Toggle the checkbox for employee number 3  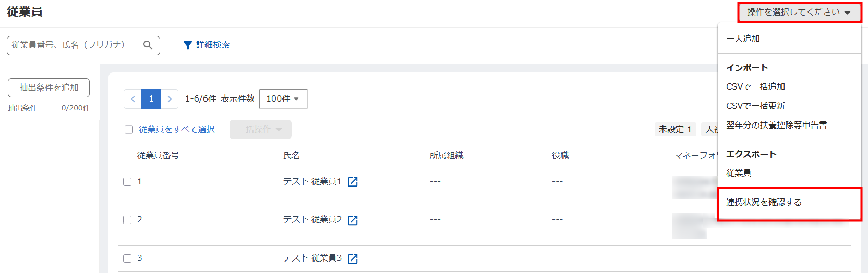[127, 258]
